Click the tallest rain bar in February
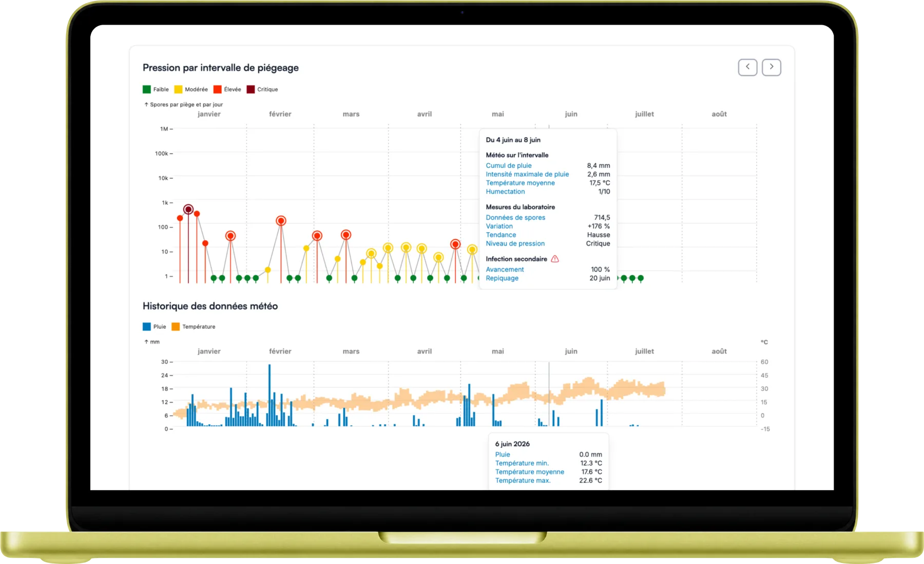The width and height of the screenshot is (924, 564). pos(269,395)
